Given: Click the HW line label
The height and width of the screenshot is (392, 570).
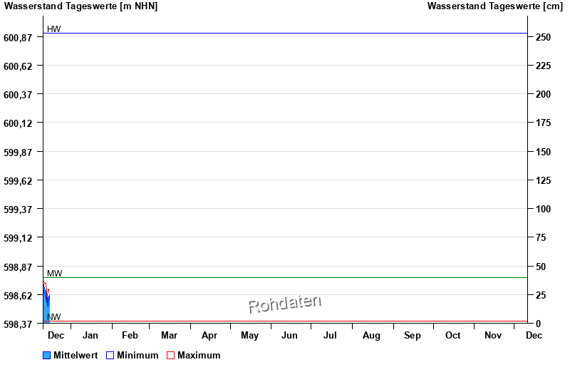Looking at the screenshot, I should click(53, 29).
